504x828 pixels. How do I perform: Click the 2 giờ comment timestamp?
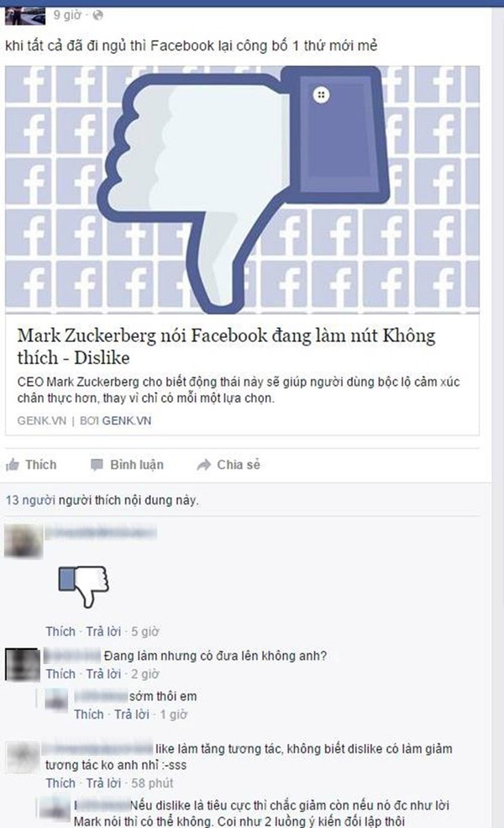[145, 674]
